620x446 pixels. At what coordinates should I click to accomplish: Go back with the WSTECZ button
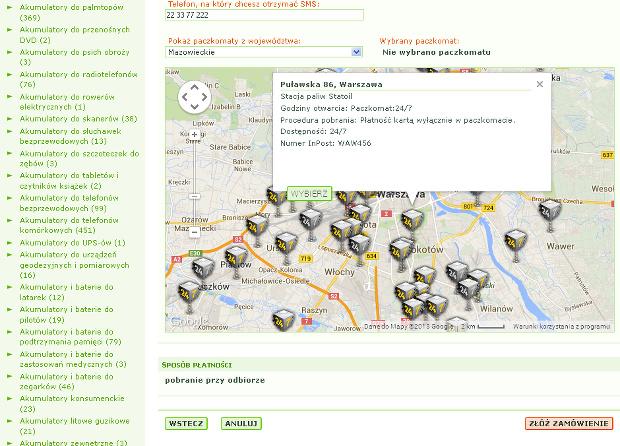pos(186,423)
